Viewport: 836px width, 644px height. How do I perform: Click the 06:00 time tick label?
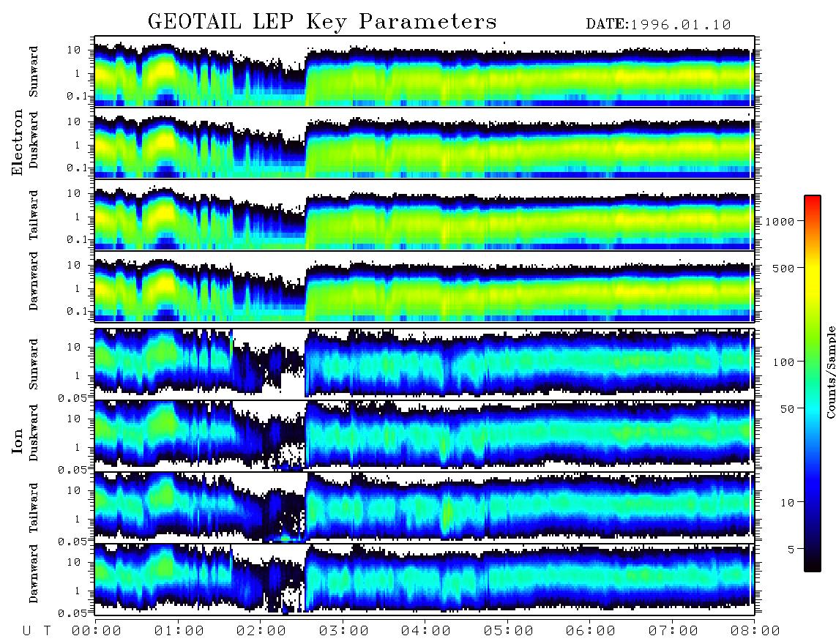(591, 632)
